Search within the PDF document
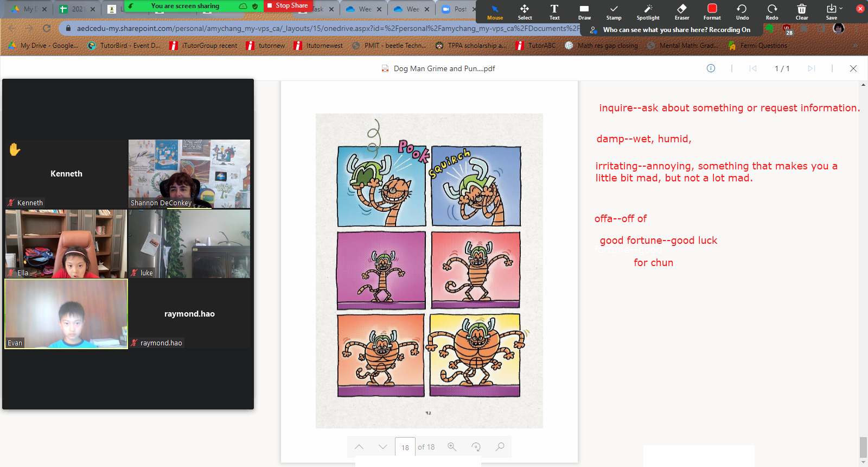This screenshot has width=868, height=467. coord(500,447)
